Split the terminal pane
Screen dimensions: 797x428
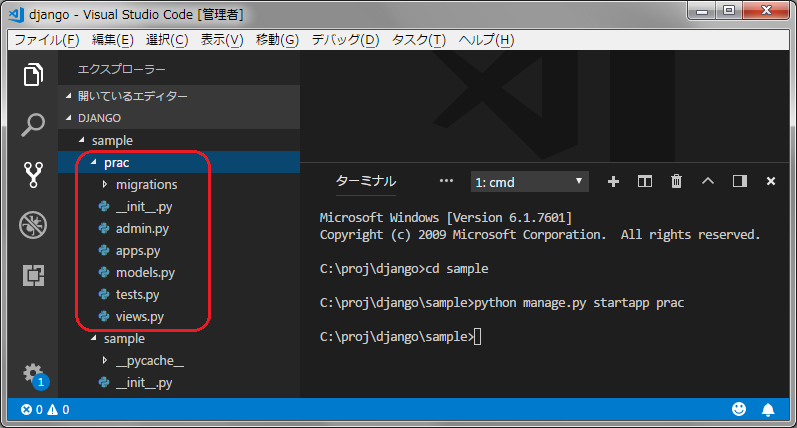[645, 181]
